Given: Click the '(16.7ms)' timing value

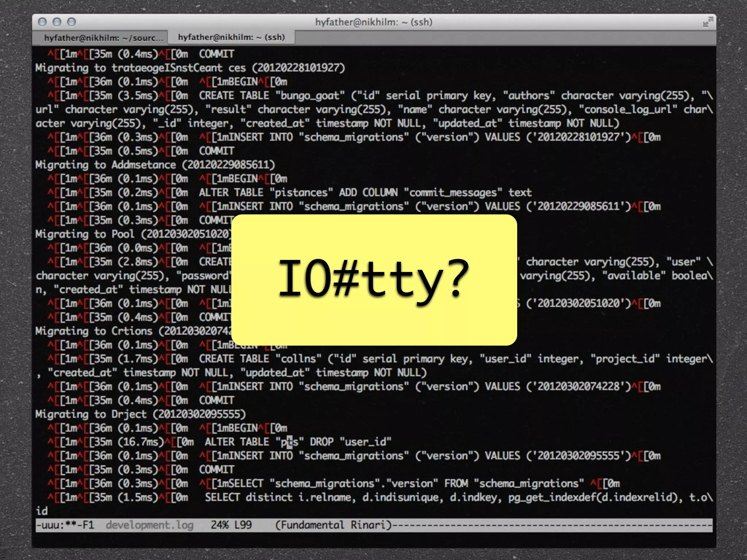Looking at the screenshot, I should point(140,442).
